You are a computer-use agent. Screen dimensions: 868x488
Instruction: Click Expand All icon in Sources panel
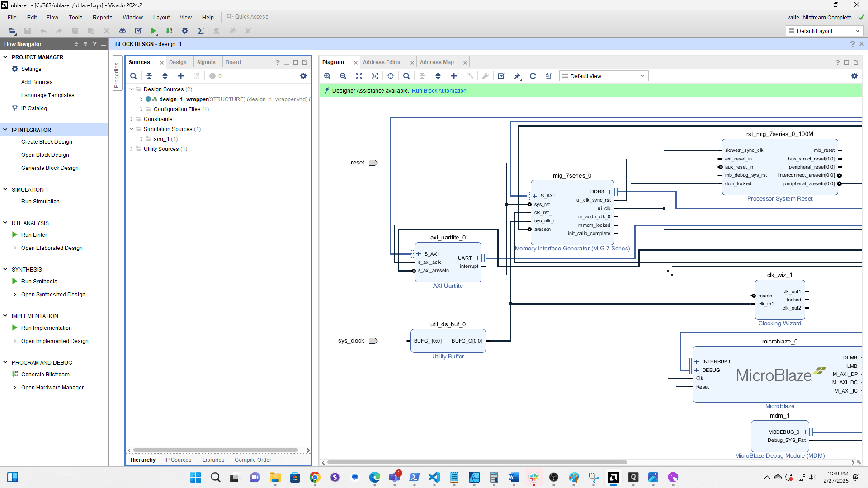click(x=165, y=76)
